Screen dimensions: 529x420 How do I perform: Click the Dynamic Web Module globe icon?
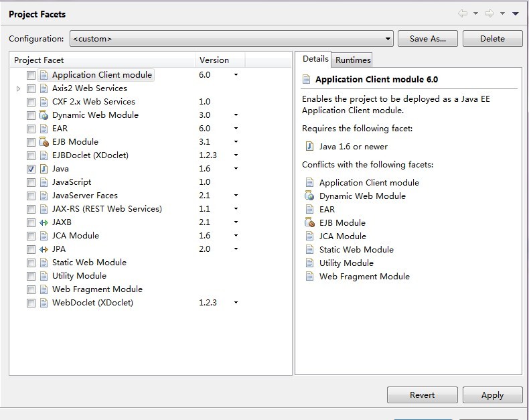click(x=44, y=115)
